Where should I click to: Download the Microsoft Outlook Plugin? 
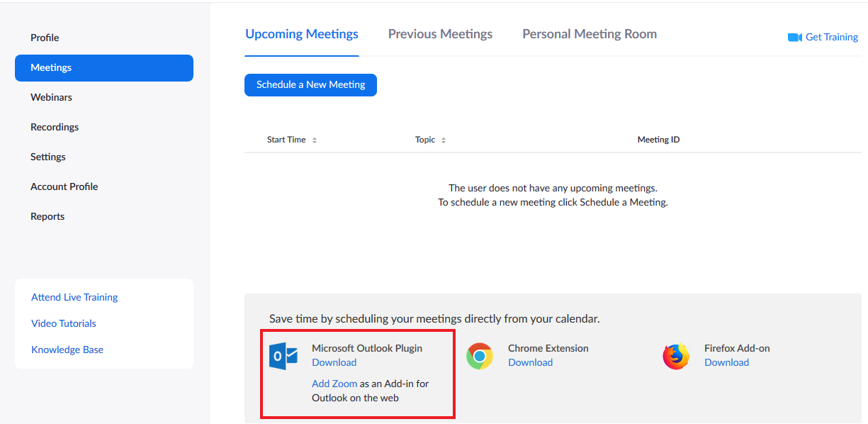point(334,362)
